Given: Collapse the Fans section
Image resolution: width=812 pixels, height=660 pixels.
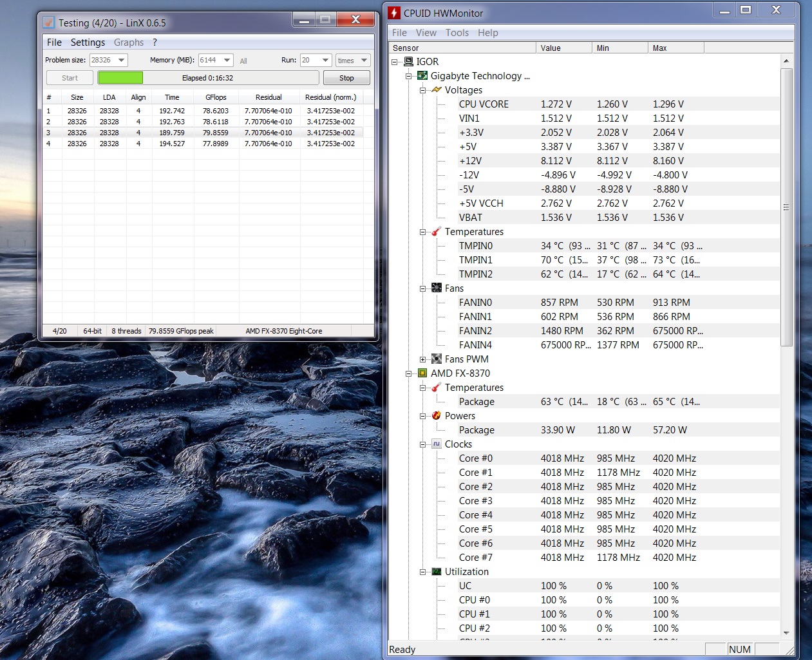Looking at the screenshot, I should tap(423, 289).
